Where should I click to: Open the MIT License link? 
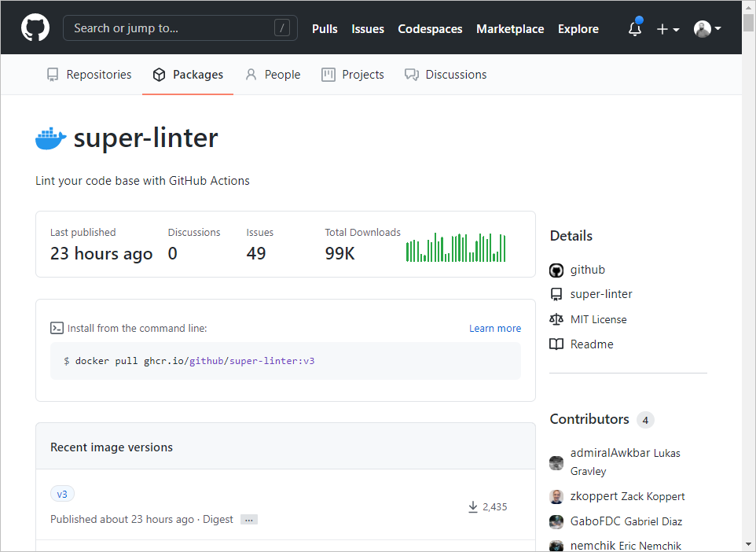(x=598, y=319)
